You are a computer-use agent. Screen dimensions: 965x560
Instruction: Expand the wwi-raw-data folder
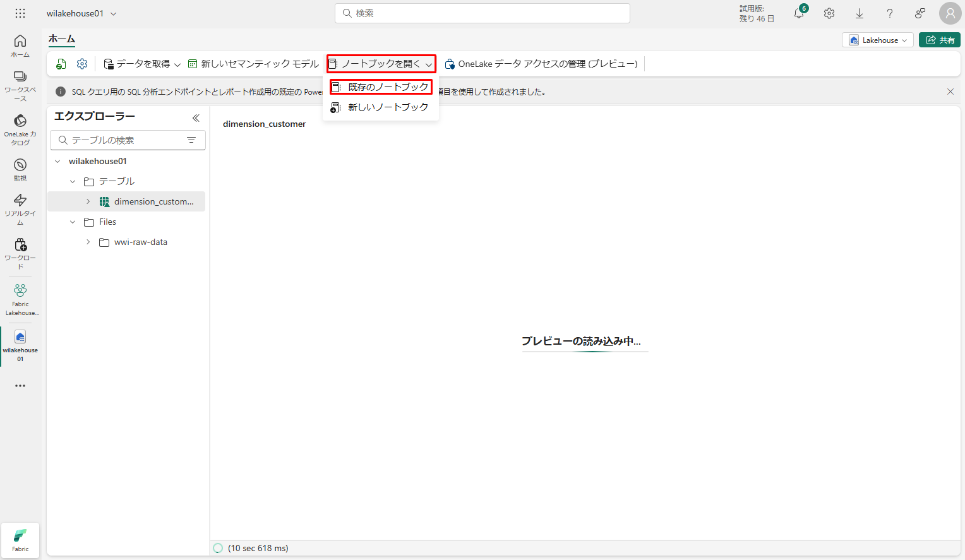[x=88, y=242]
